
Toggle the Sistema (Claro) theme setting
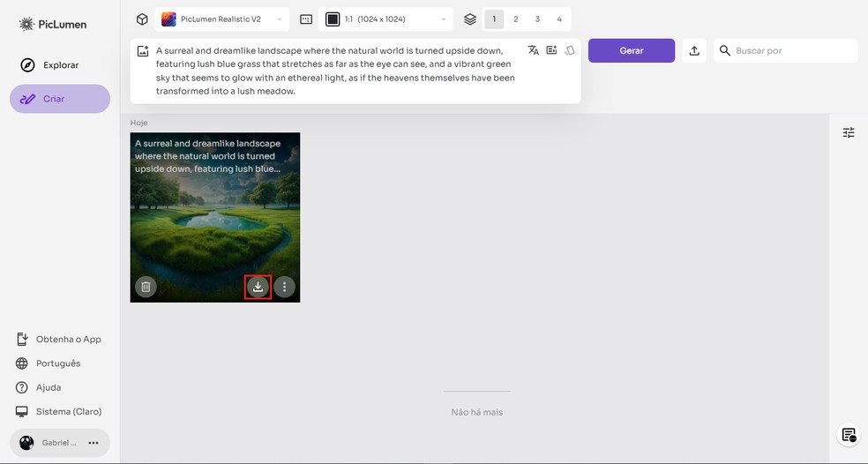(59, 411)
